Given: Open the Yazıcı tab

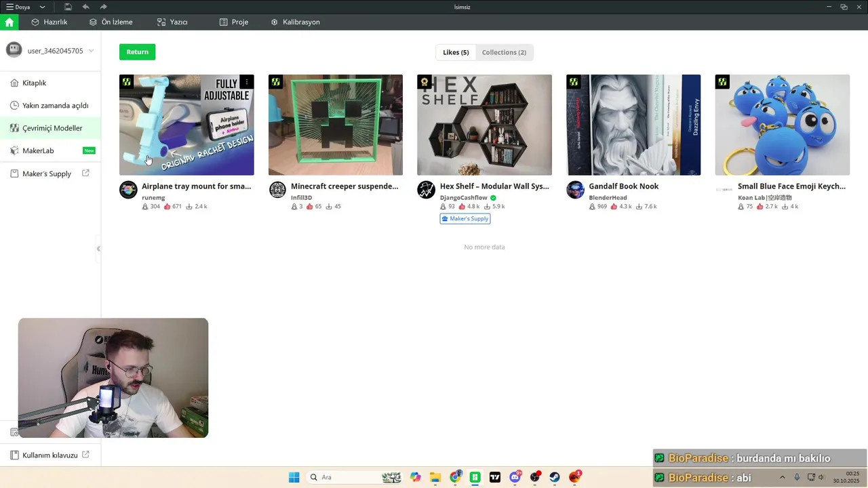Looking at the screenshot, I should tap(172, 22).
